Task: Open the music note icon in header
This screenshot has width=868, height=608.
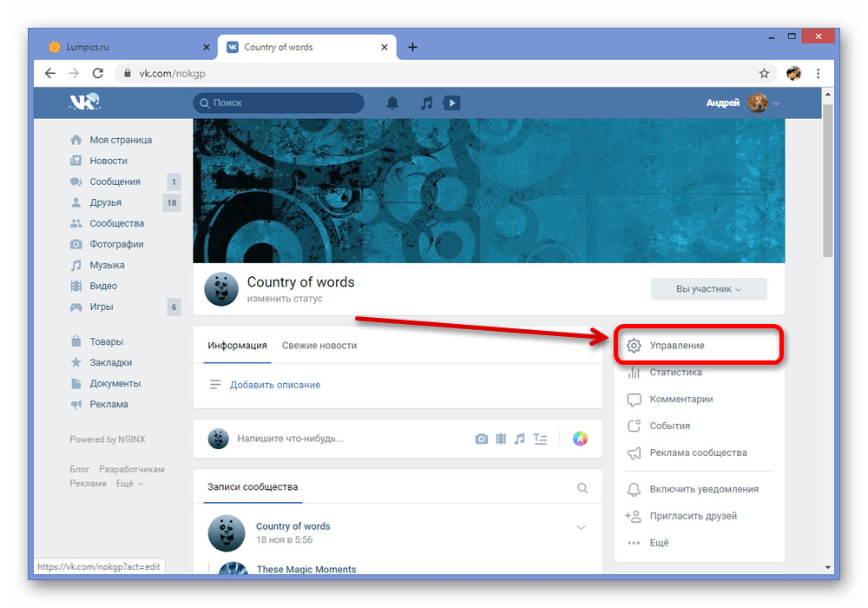Action: (426, 103)
